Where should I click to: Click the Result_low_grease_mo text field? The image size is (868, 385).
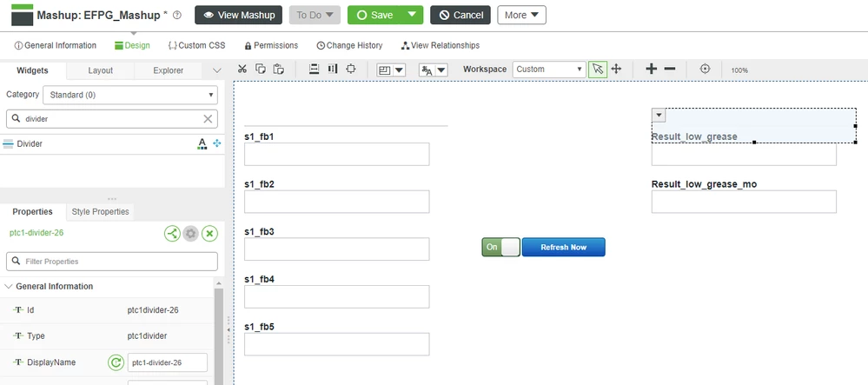(x=744, y=202)
